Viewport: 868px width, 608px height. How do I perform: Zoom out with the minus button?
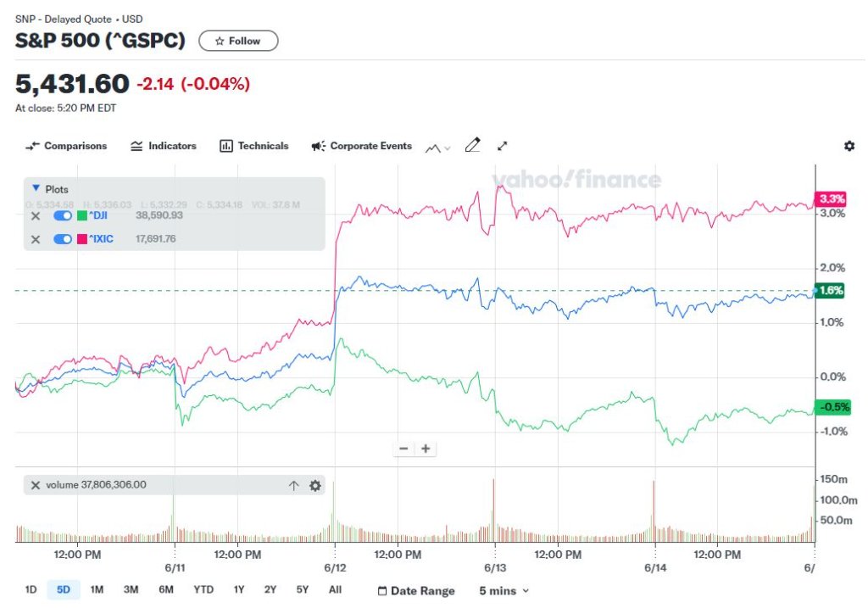tap(403, 449)
